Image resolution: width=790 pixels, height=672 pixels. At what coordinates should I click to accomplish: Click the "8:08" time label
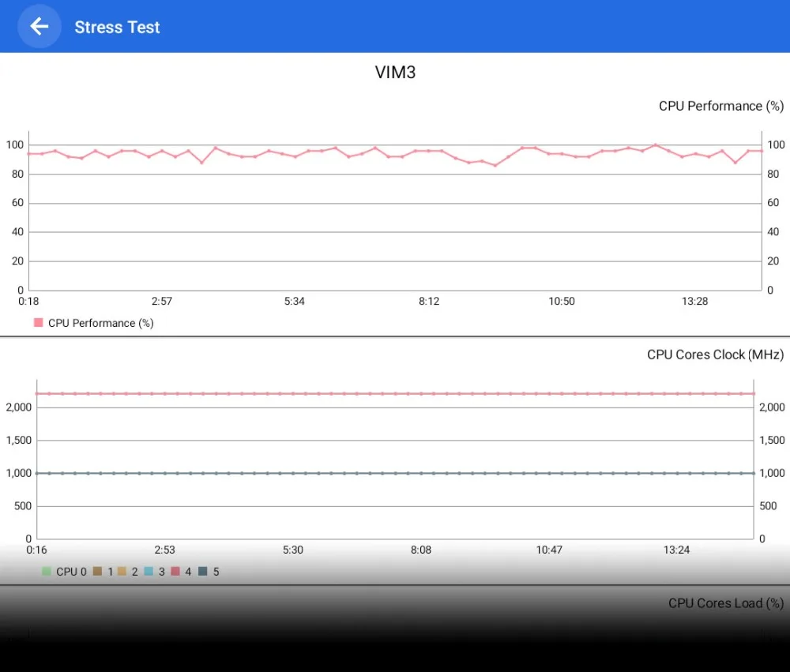coord(421,550)
